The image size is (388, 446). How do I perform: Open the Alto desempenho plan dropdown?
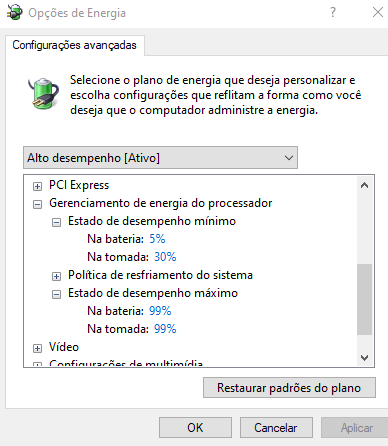pyautogui.click(x=160, y=158)
